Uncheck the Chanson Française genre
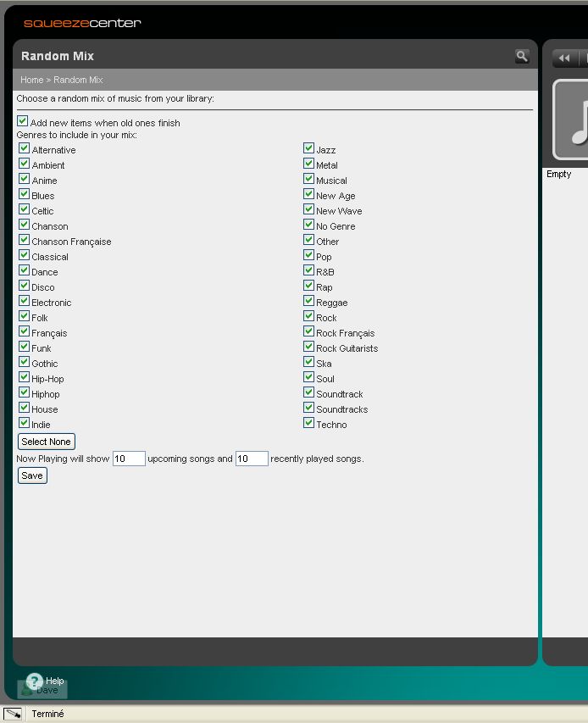 click(24, 240)
